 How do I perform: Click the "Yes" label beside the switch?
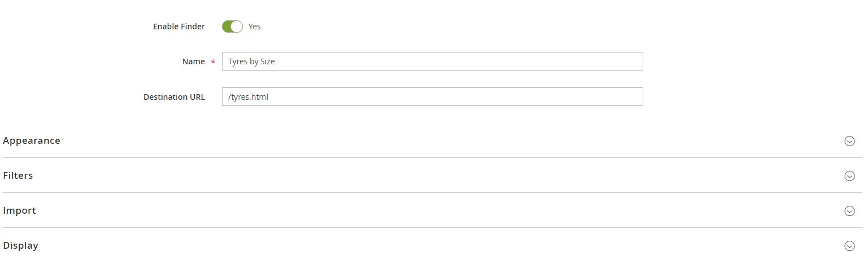(255, 27)
